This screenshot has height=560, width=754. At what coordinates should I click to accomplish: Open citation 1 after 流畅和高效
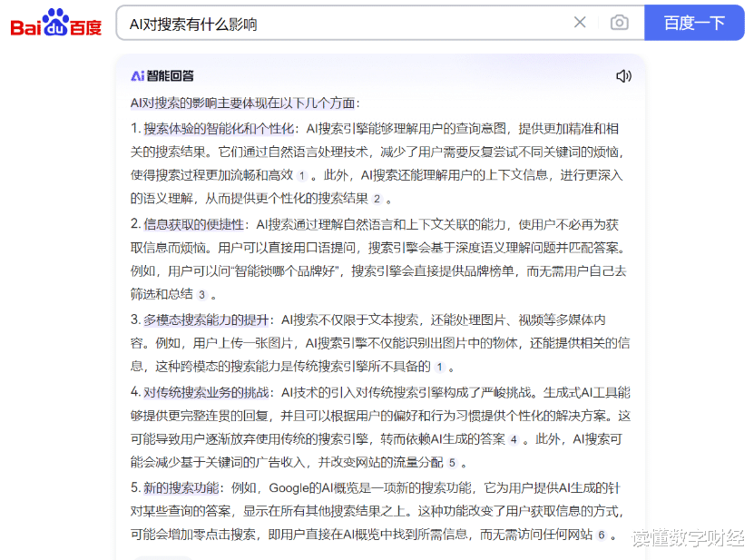point(302,175)
